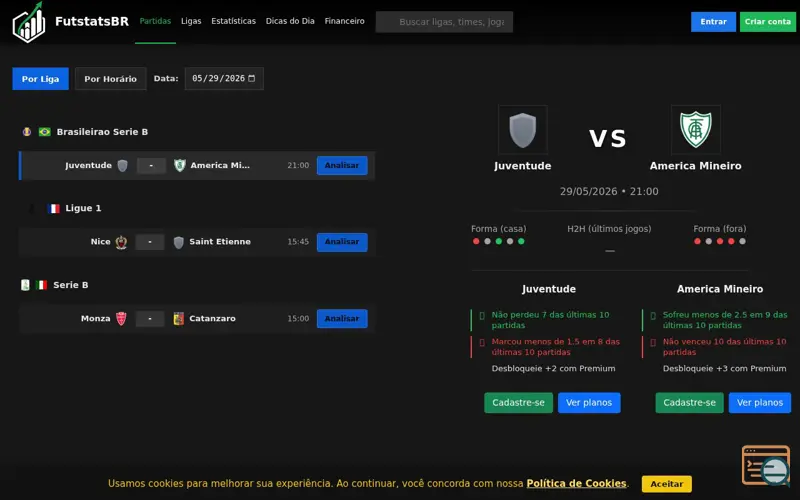This screenshot has height=500, width=800.
Task: Click the Serie B league emblem
Action: click(x=25, y=285)
